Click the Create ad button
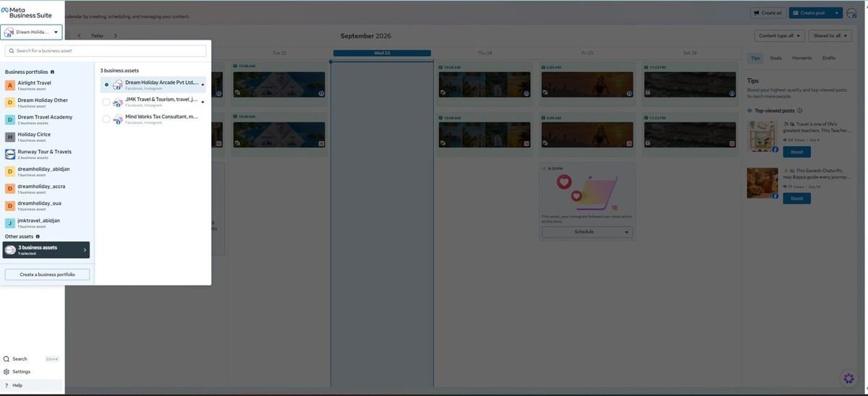Screen dimensions: 868x396 (768, 12)
